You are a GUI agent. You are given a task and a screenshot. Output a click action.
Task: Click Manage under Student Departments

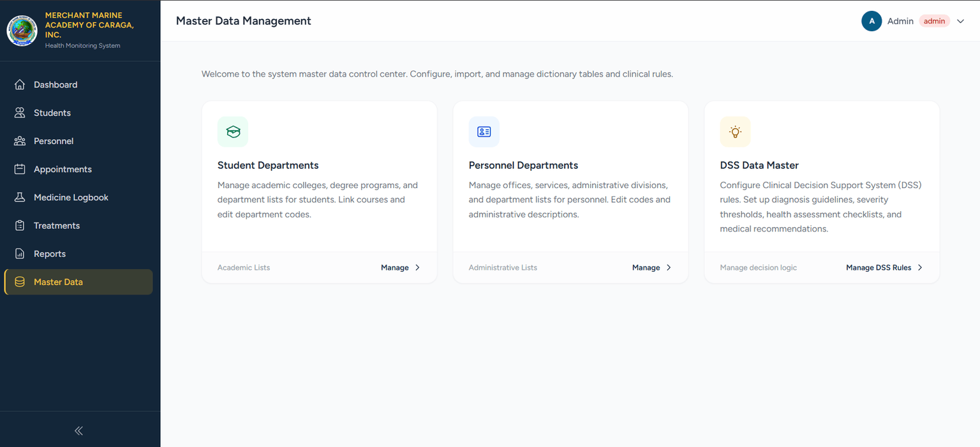tap(401, 268)
